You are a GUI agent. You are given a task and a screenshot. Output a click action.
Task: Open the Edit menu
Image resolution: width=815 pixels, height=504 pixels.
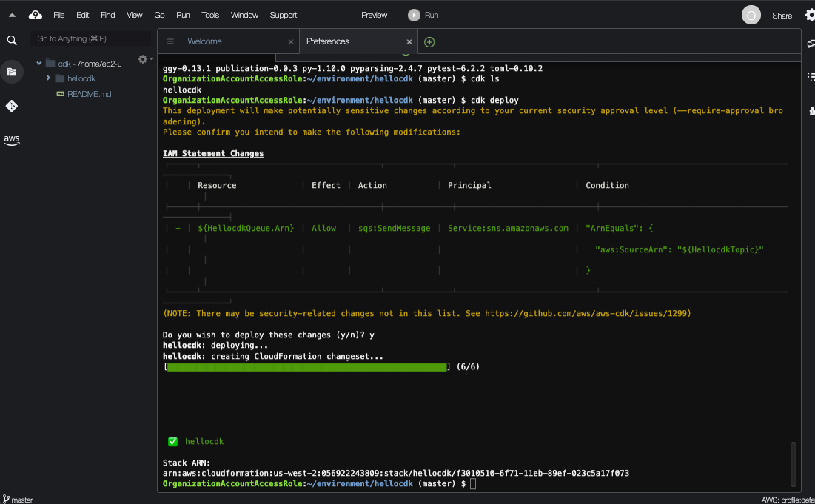click(83, 15)
